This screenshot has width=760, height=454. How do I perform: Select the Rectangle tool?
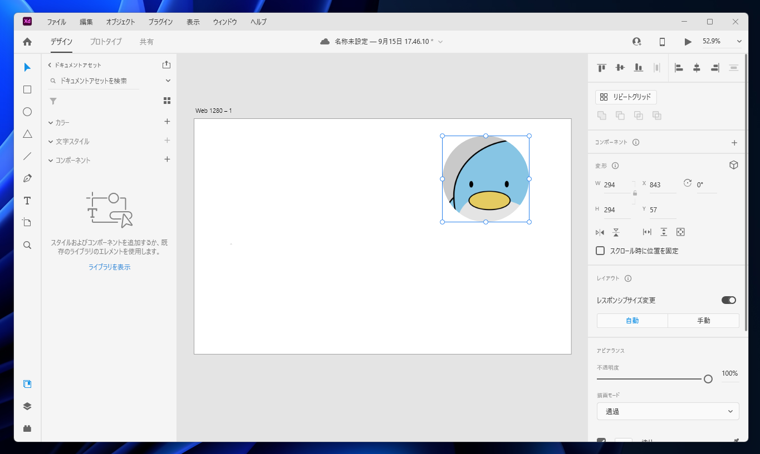[27, 90]
